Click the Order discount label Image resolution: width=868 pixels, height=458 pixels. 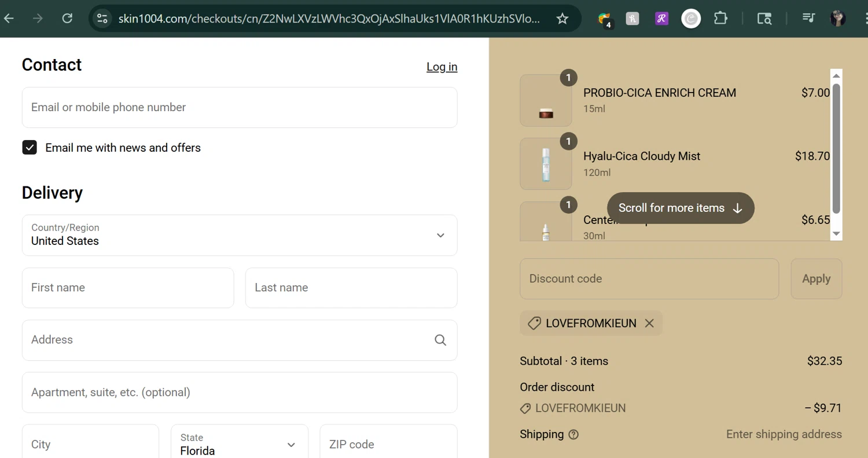[x=557, y=387]
